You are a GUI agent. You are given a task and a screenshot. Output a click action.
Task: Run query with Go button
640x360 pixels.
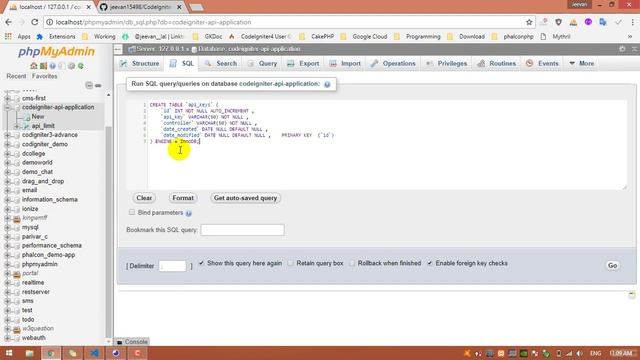click(x=613, y=266)
